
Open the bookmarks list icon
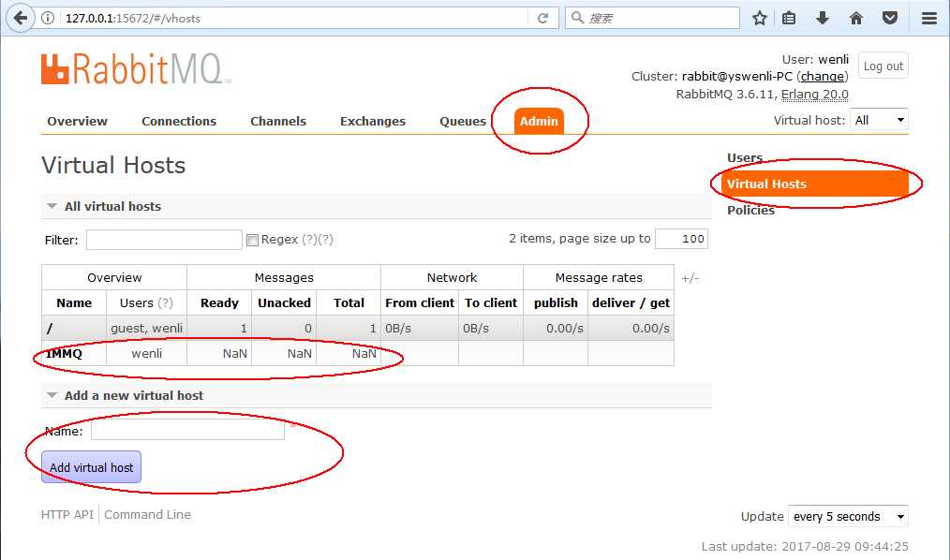pos(788,18)
